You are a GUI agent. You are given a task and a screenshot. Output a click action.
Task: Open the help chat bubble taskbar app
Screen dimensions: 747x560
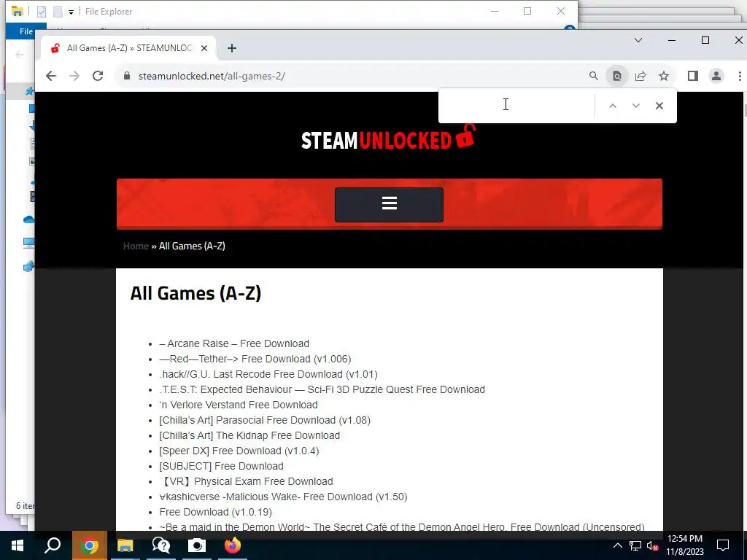161,545
